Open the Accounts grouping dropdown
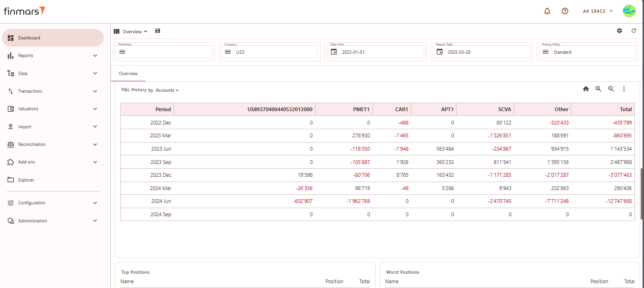 pyautogui.click(x=167, y=90)
